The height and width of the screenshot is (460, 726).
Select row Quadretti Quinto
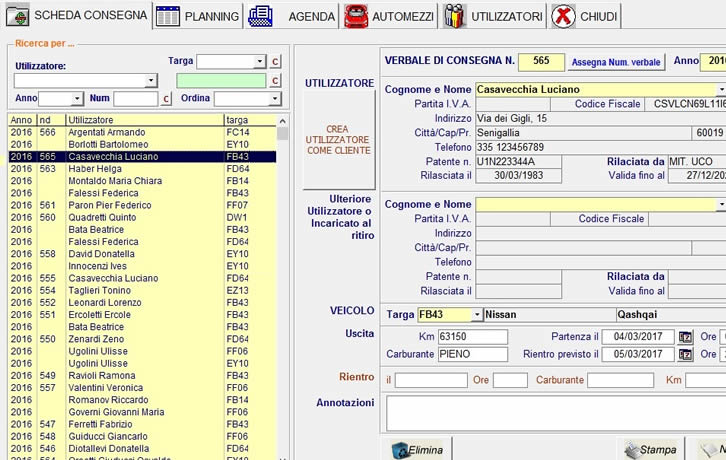[x=142, y=217]
